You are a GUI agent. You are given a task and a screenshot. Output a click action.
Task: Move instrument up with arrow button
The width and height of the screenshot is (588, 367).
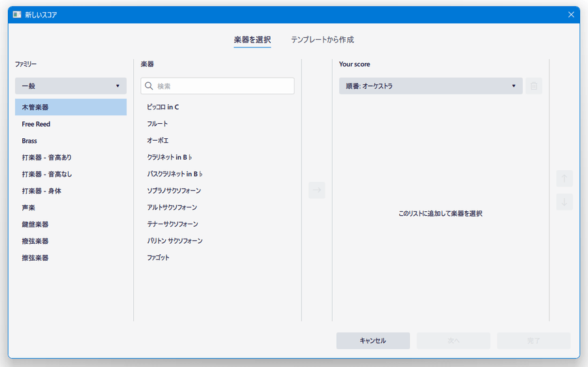pos(565,179)
